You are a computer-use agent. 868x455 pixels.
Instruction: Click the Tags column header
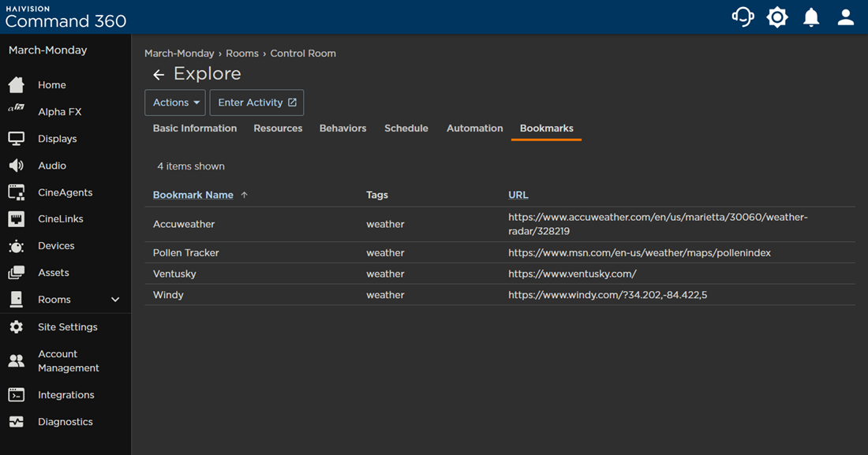[377, 195]
